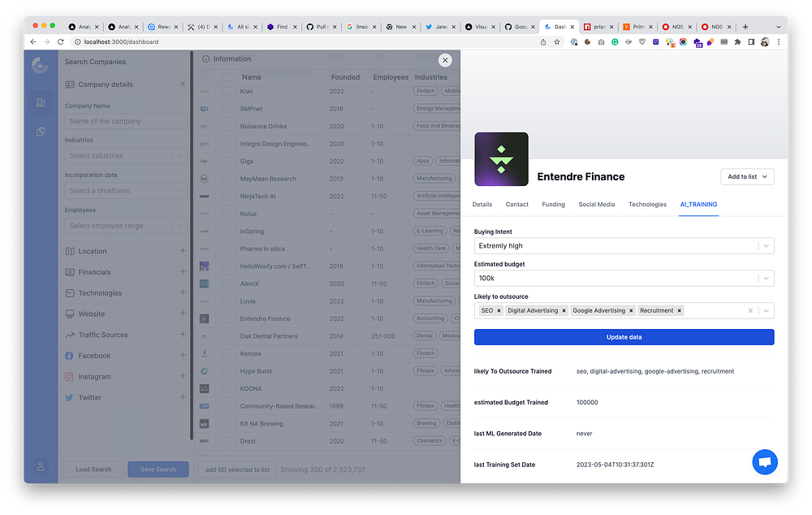This screenshot has height=515, width=812.
Task: Check the SMPnet row checkbox
Action: click(226, 109)
